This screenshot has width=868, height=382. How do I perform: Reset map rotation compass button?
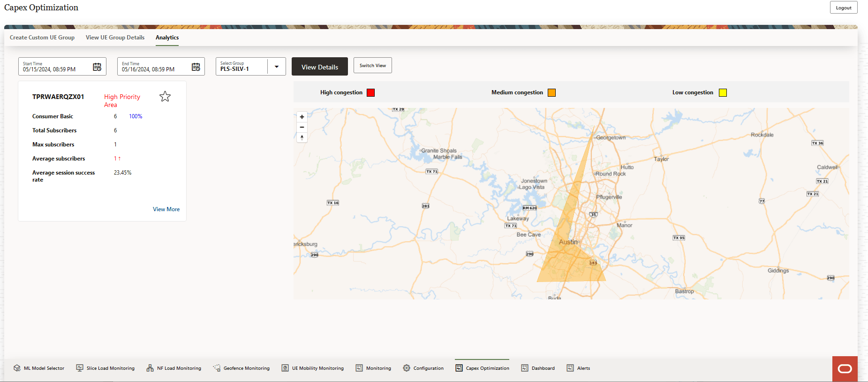[302, 138]
